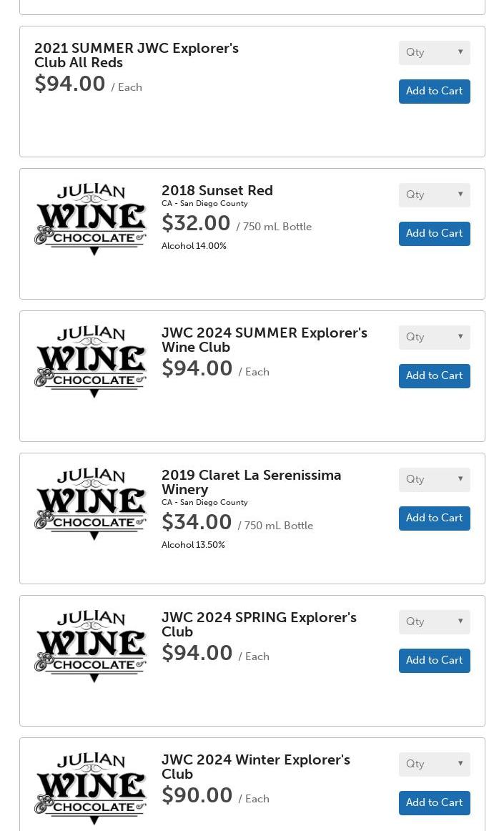504x831 pixels.
Task: Open 2018 Sunset Red product title
Action: coord(217,191)
